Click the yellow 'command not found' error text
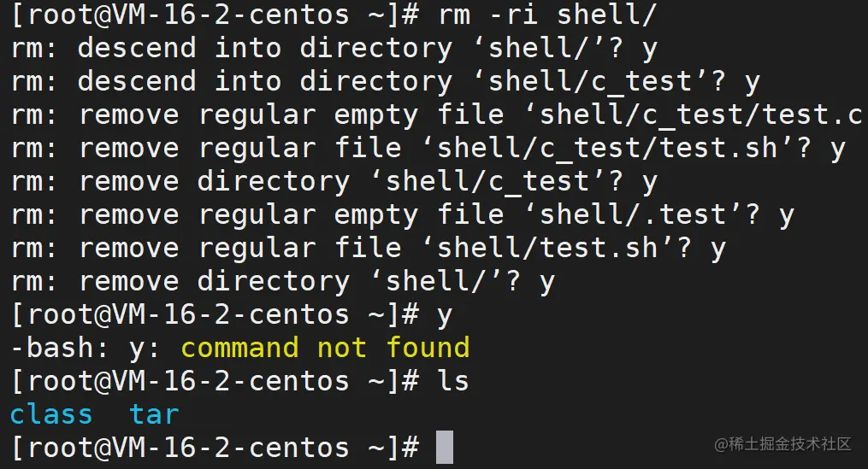This screenshot has width=868, height=469. point(326,348)
